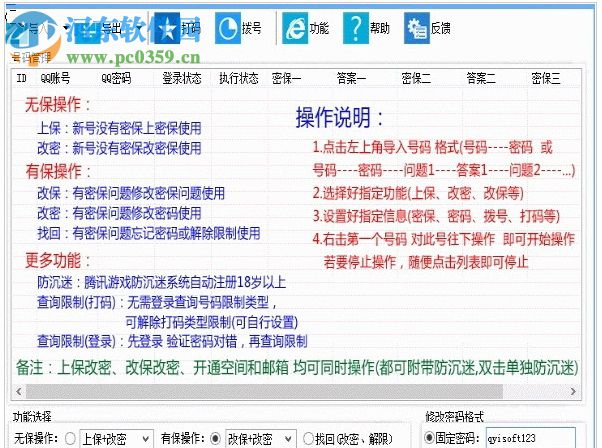Click the line starting 防沉迷：腾讯游戏
602x448 pixels.
tap(162, 282)
